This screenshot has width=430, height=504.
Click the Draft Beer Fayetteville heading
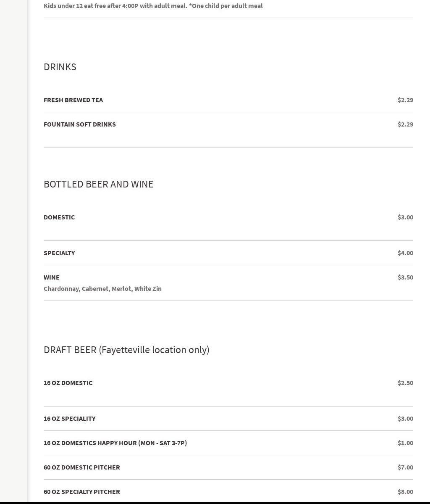tap(126, 350)
